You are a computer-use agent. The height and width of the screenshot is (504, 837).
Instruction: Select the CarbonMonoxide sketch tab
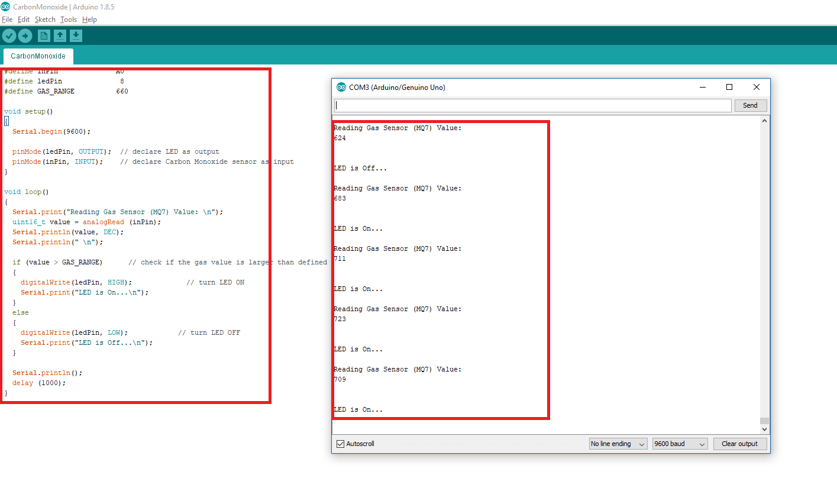(37, 56)
